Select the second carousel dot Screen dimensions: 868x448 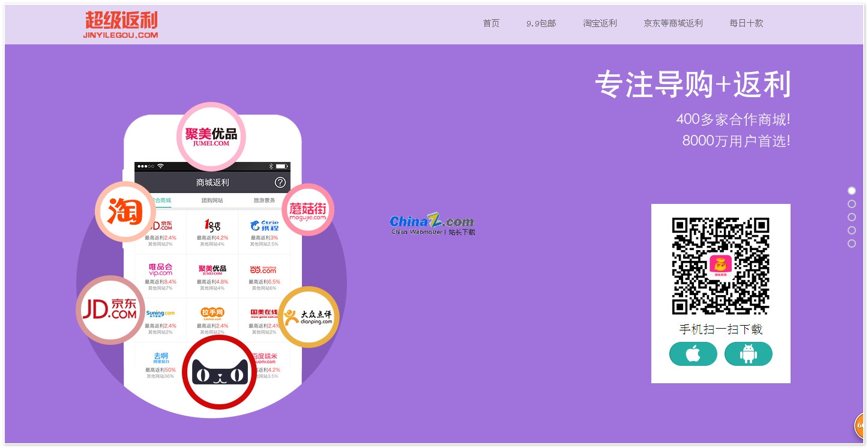coord(852,204)
